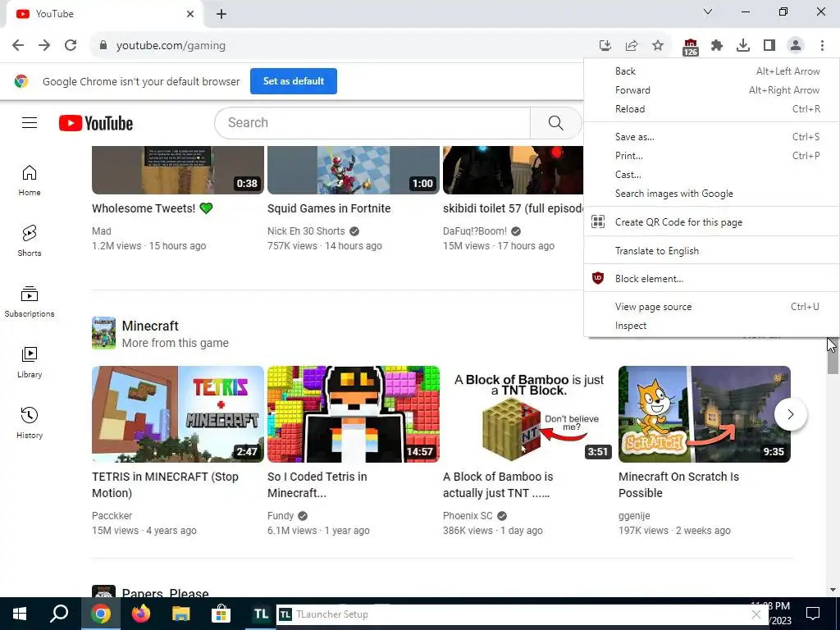Open So I Coded Tetris thumbnail

[x=354, y=414]
